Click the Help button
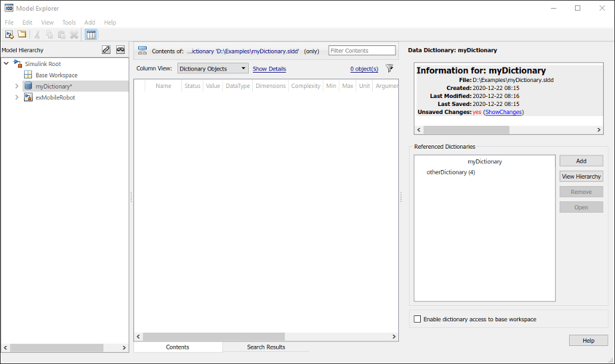Image resolution: width=615 pixels, height=364 pixels. tap(588, 341)
